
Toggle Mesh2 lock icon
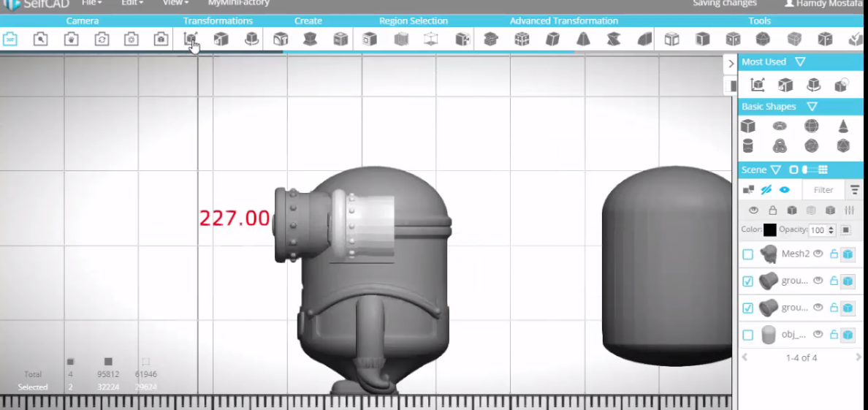(x=834, y=254)
